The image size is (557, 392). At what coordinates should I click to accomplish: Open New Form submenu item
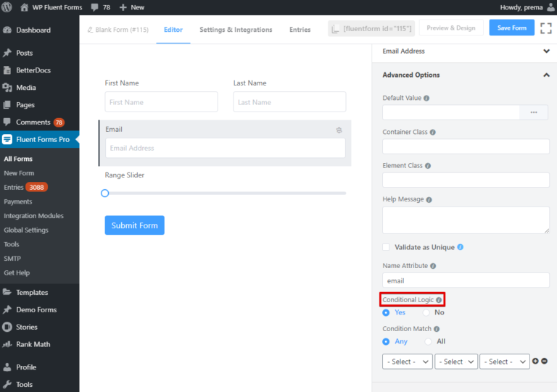coord(19,173)
